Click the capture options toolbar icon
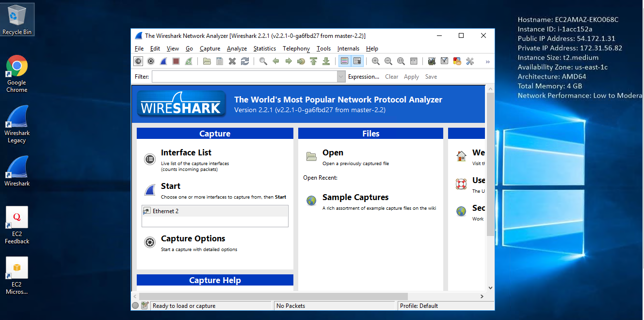The width and height of the screenshot is (644, 320). [151, 61]
